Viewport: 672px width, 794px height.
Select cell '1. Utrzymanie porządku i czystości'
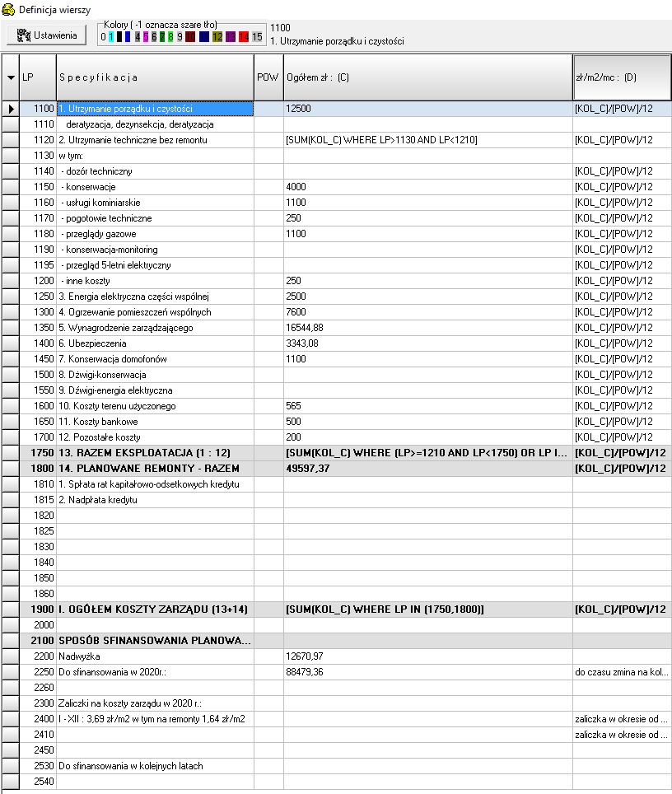(155, 109)
